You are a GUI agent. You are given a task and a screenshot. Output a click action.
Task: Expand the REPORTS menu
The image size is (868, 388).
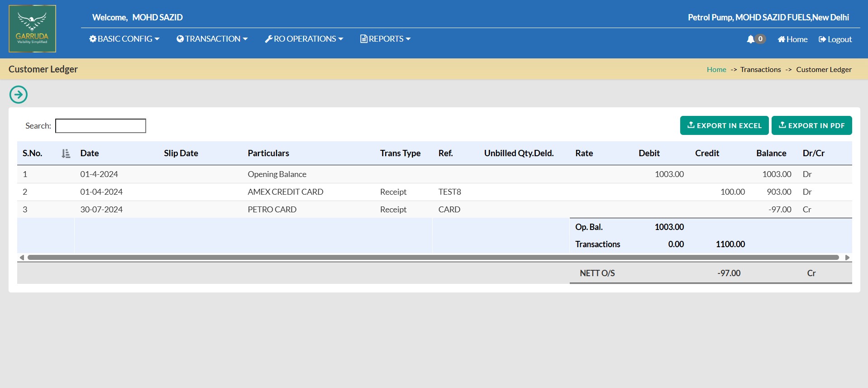[x=386, y=39]
